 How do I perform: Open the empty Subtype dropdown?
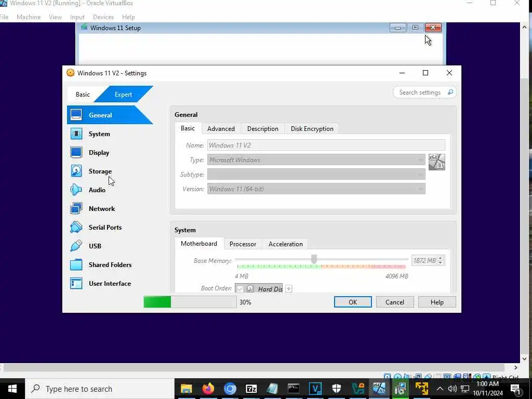click(x=316, y=175)
